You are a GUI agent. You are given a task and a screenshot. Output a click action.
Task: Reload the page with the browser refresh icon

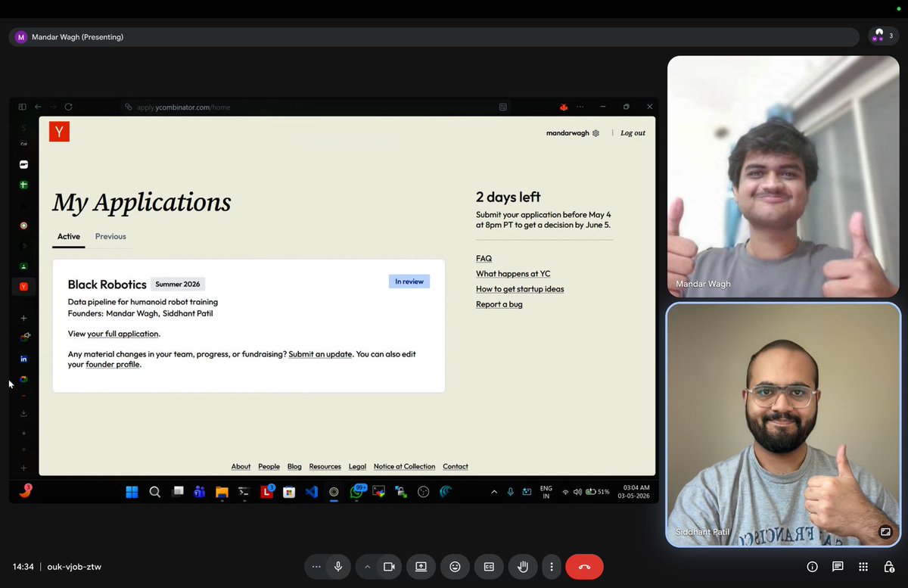pyautogui.click(x=68, y=107)
